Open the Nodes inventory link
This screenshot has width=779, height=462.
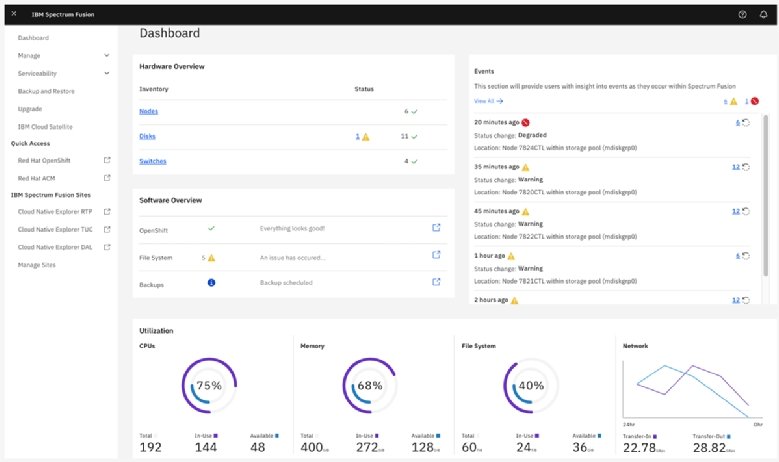(x=149, y=111)
